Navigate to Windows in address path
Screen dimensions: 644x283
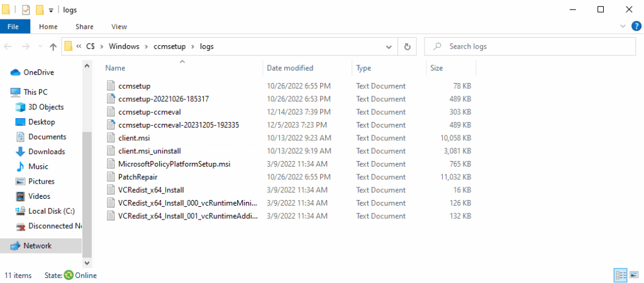pyautogui.click(x=124, y=47)
